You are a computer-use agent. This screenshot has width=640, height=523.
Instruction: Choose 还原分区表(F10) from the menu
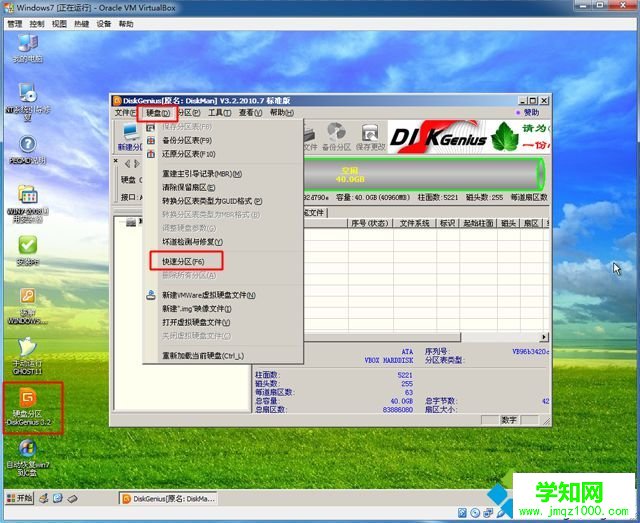[x=223, y=154]
